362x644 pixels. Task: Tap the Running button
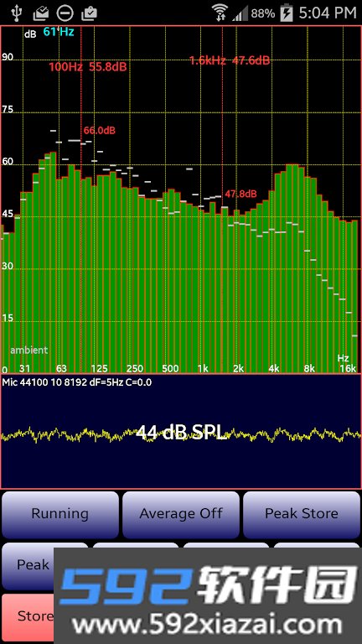[x=60, y=515]
